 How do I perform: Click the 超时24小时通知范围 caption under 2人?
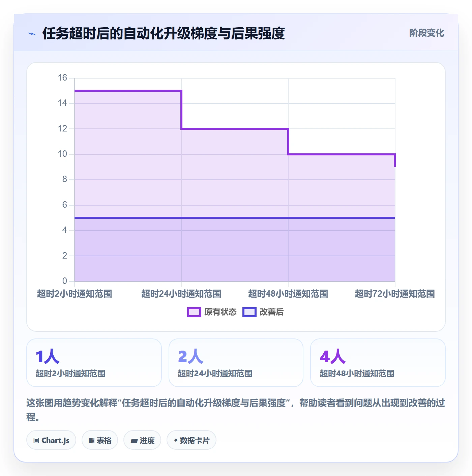(x=215, y=374)
